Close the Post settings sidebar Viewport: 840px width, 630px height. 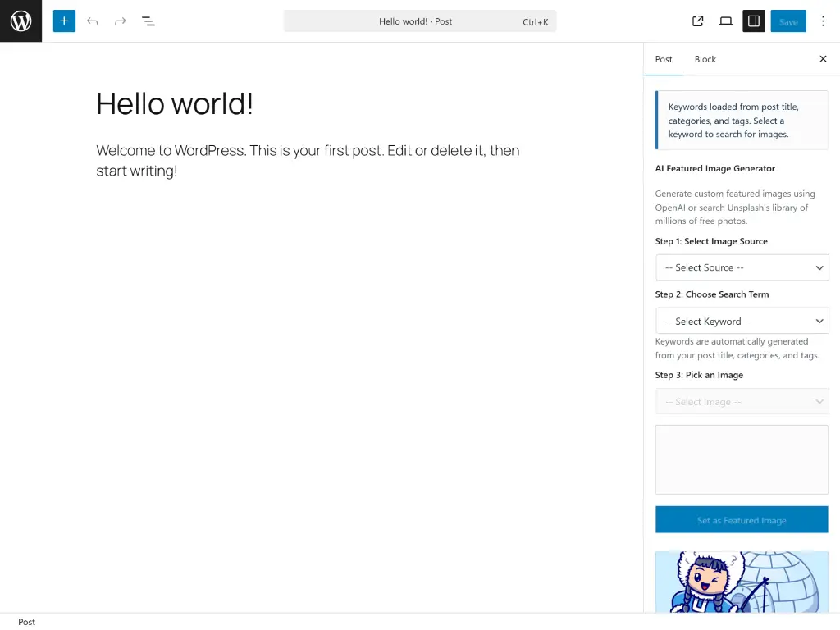click(x=823, y=59)
